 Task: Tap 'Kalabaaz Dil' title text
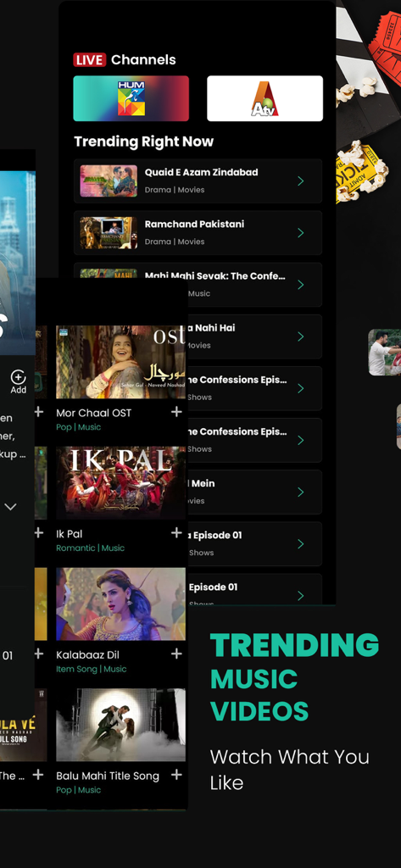click(x=87, y=655)
